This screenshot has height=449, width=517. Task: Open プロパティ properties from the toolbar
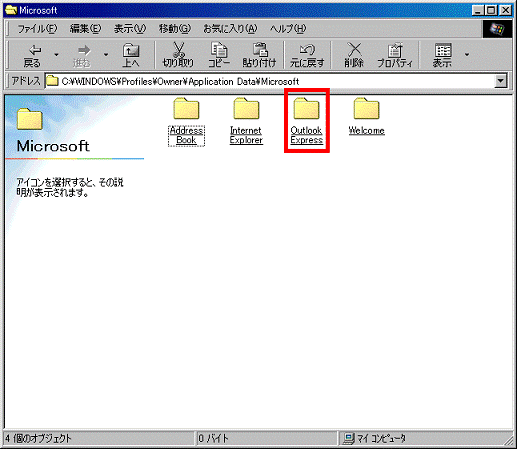(x=395, y=55)
